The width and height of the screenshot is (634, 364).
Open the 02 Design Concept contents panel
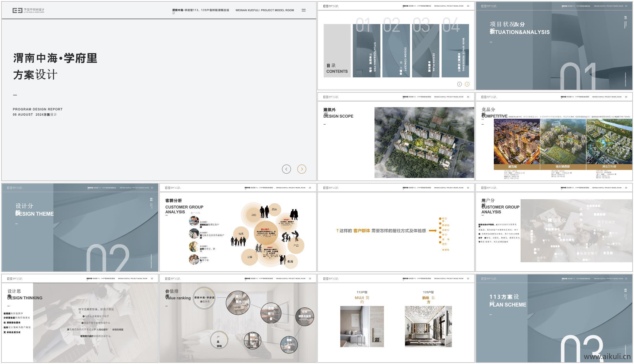[x=396, y=50]
